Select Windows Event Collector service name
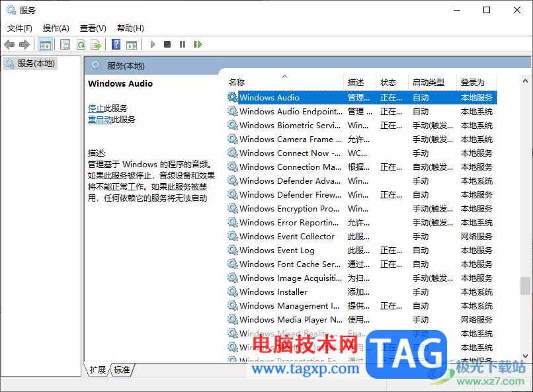Screen dimensions: 533x392 [x=287, y=237]
